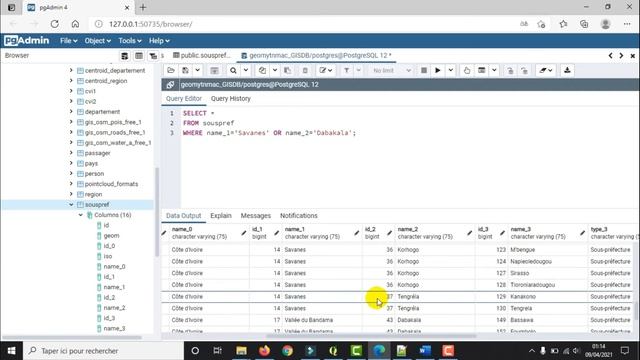Click the cell containing Kanakono
The height and width of the screenshot is (360, 640).
(547, 297)
